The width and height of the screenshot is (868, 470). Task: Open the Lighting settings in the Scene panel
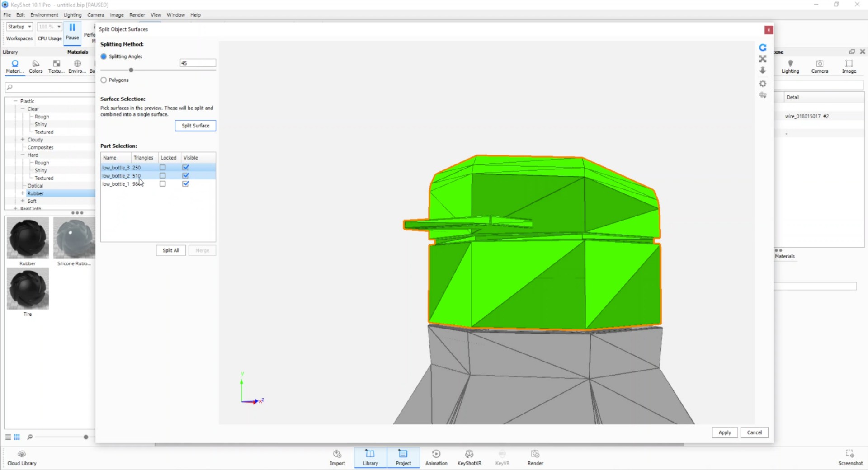(790, 66)
